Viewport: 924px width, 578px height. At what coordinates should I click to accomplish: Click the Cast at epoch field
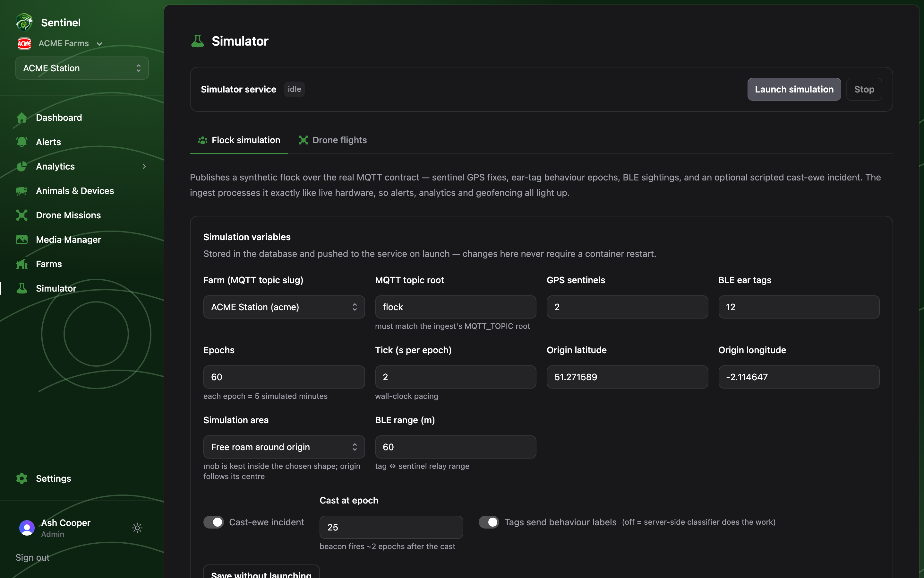pyautogui.click(x=391, y=527)
